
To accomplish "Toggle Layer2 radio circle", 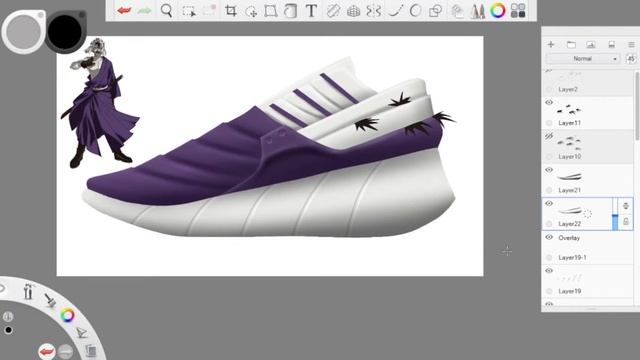I will [x=549, y=89].
